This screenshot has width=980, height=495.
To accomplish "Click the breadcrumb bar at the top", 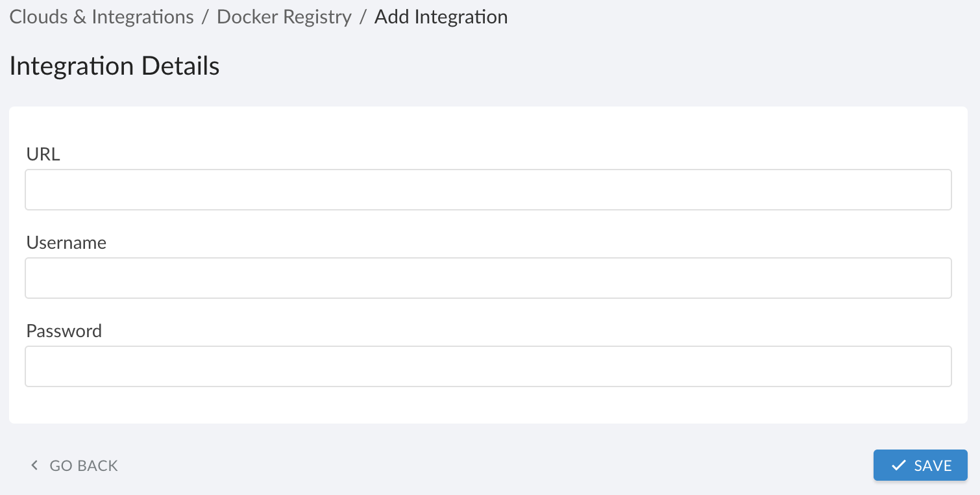I will coord(649,17).
